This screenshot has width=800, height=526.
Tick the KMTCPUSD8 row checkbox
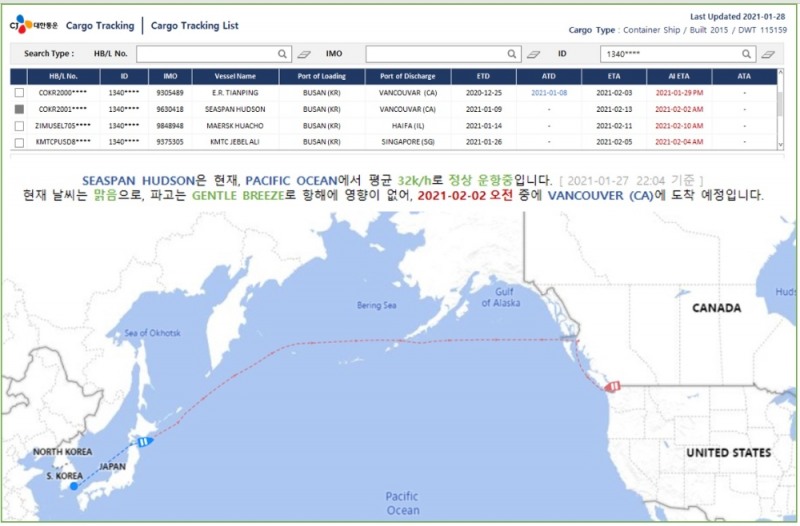click(x=20, y=142)
